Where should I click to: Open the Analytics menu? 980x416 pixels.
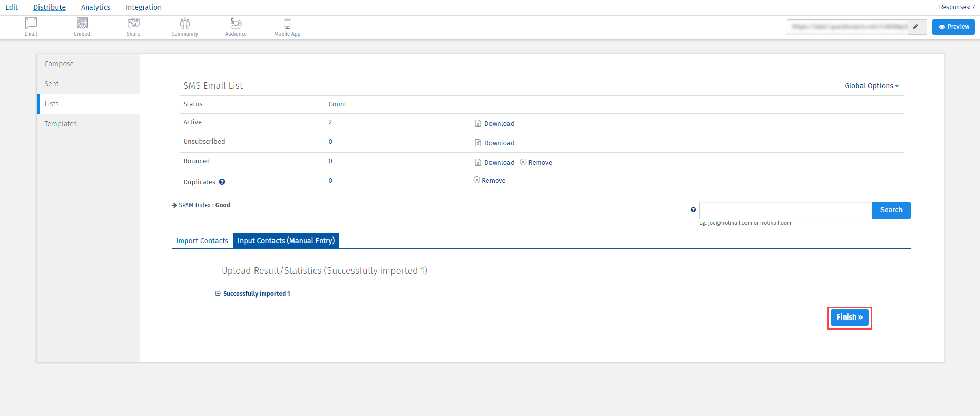point(95,7)
